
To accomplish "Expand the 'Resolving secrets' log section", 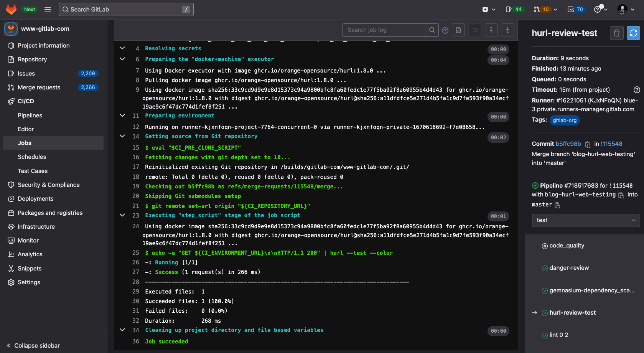I will point(122,48).
